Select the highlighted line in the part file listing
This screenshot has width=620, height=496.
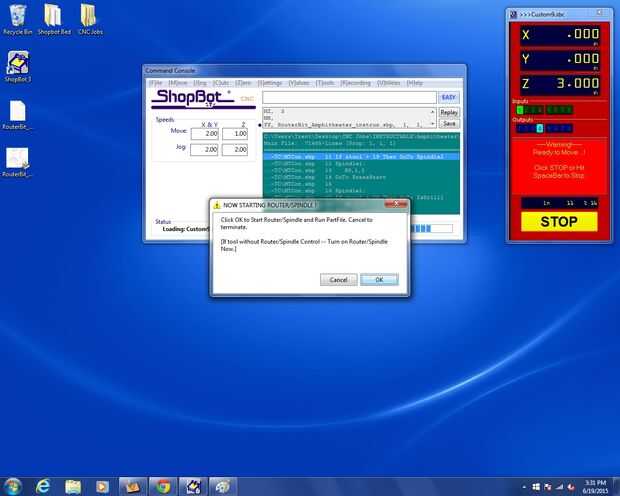pos(361,157)
